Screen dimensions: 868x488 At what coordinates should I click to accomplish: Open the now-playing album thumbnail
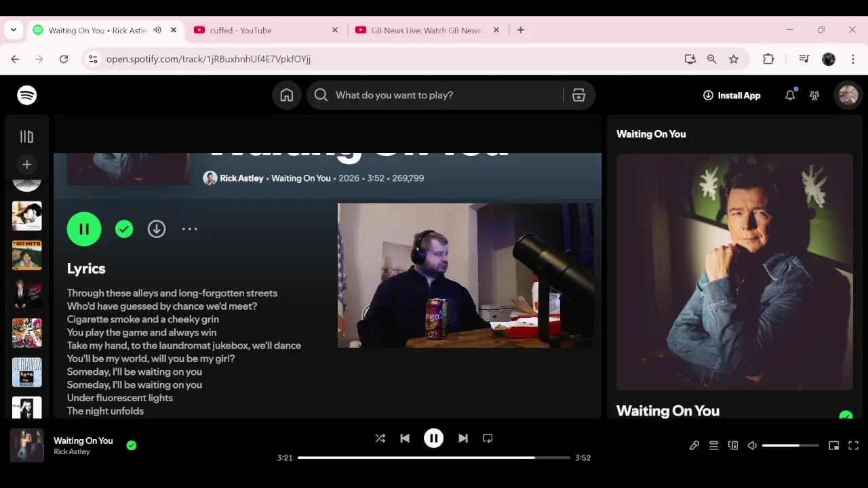pyautogui.click(x=27, y=445)
